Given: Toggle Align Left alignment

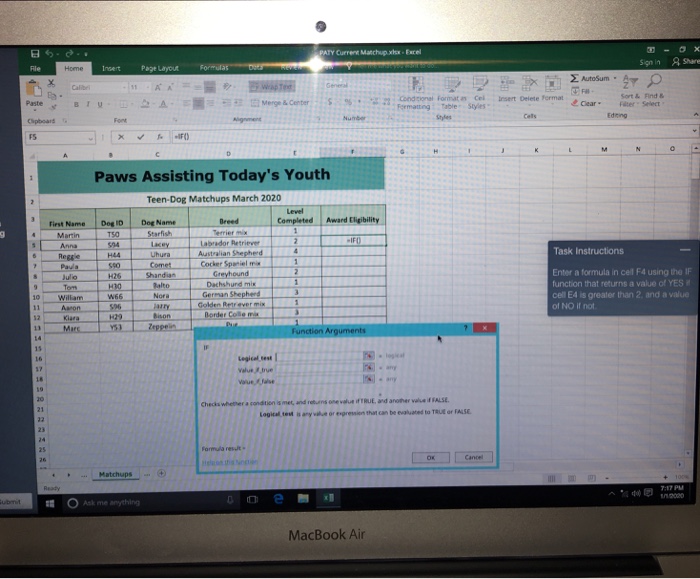Looking at the screenshot, I should click(187, 104).
